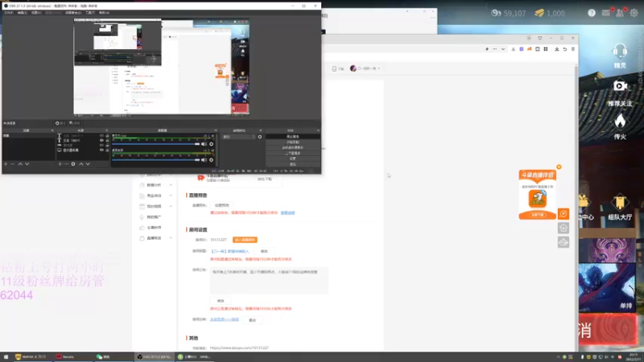This screenshot has width=644, height=362.
Task: Mute the first audio mixer channel
Action: tap(204, 144)
